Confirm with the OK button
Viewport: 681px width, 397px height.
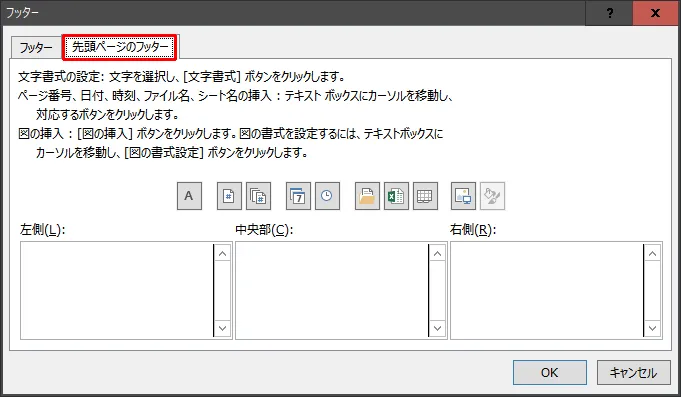(549, 372)
